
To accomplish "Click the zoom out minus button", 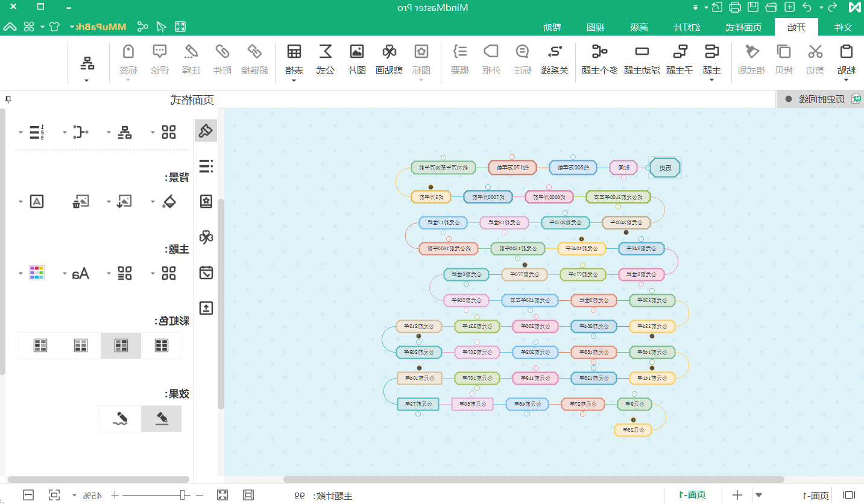I will tap(200, 495).
